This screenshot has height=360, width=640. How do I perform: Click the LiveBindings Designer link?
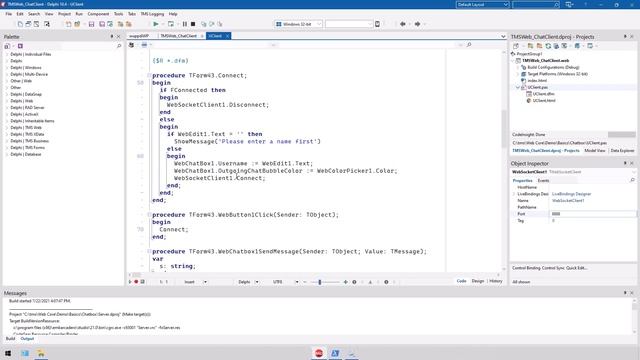pyautogui.click(x=571, y=194)
